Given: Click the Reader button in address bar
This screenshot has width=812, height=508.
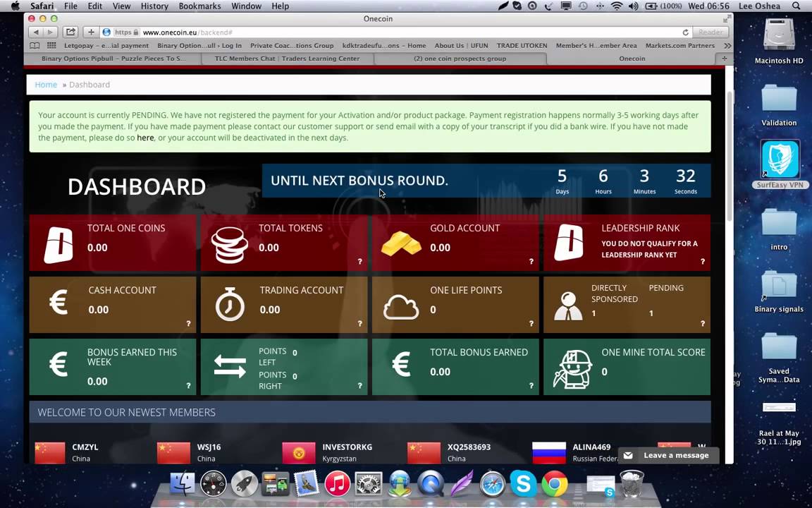Looking at the screenshot, I should 710,32.
